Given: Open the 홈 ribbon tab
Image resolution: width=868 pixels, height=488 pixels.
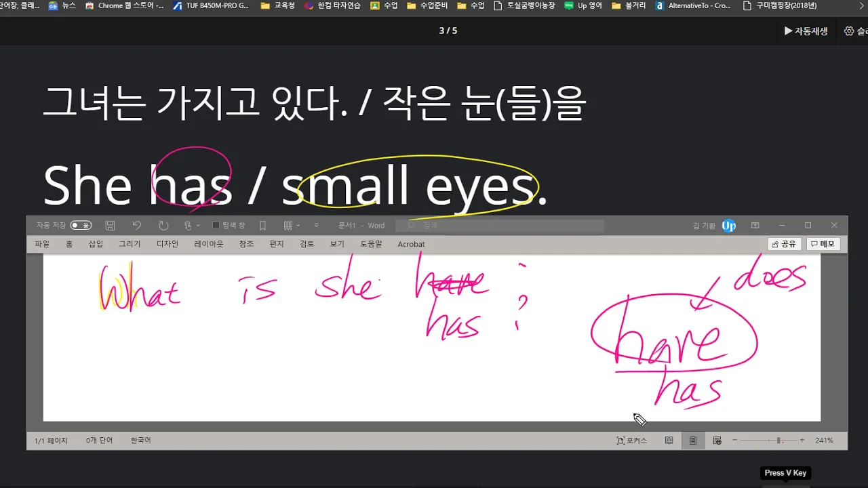Looking at the screenshot, I should pos(69,244).
